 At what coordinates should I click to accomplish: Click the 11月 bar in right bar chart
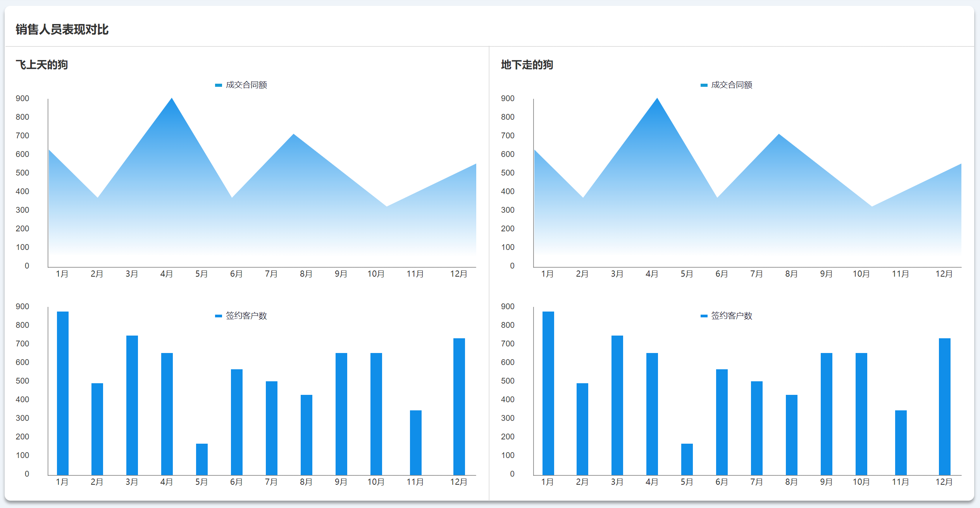[x=901, y=443]
